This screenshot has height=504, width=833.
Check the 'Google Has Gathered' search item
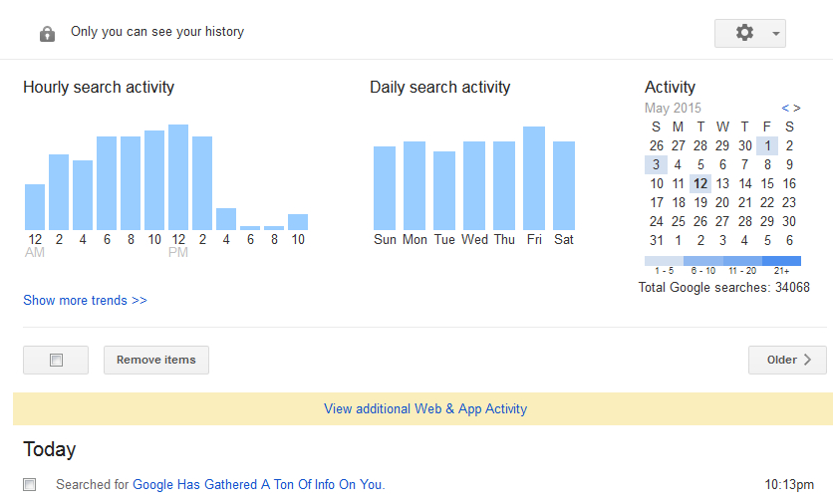pos(30,485)
